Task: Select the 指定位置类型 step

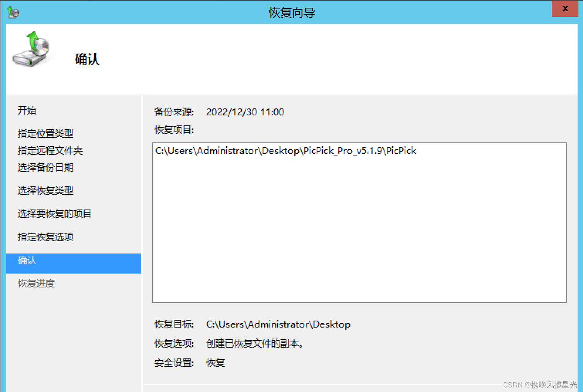Action: [45, 133]
